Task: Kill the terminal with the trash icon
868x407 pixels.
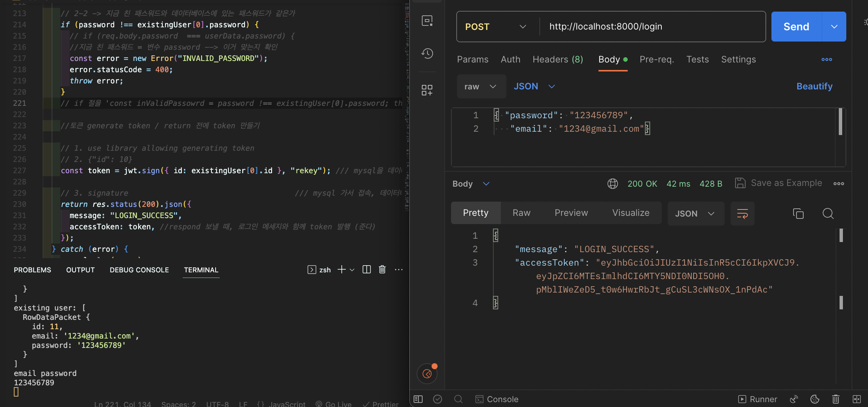Action: (382, 269)
